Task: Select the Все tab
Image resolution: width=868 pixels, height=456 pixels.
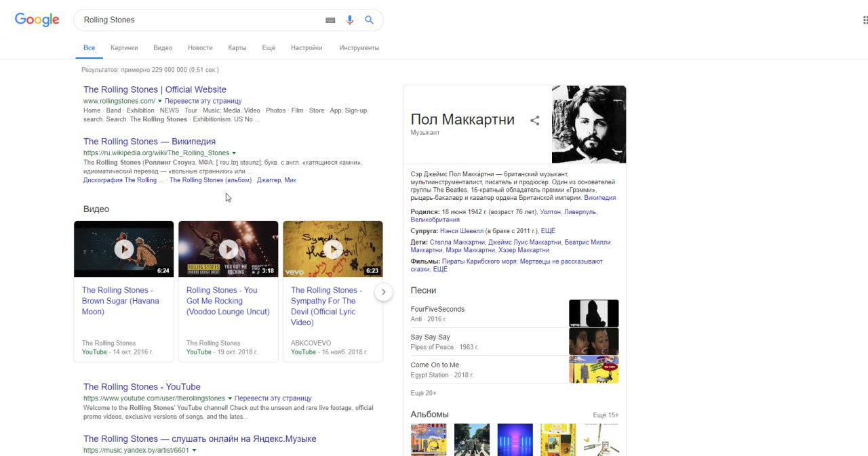Action: pos(90,48)
